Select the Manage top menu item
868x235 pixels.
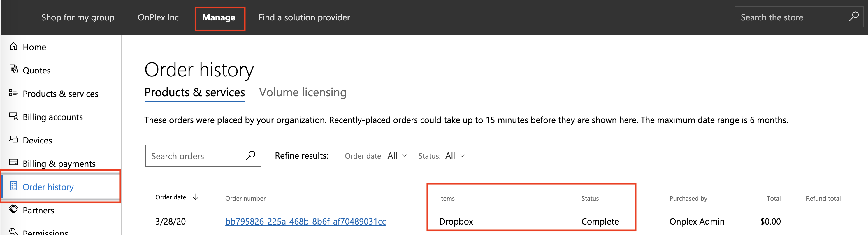(219, 17)
